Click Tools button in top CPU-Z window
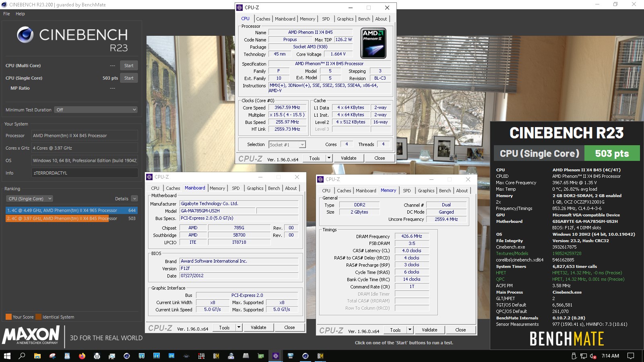 click(314, 158)
